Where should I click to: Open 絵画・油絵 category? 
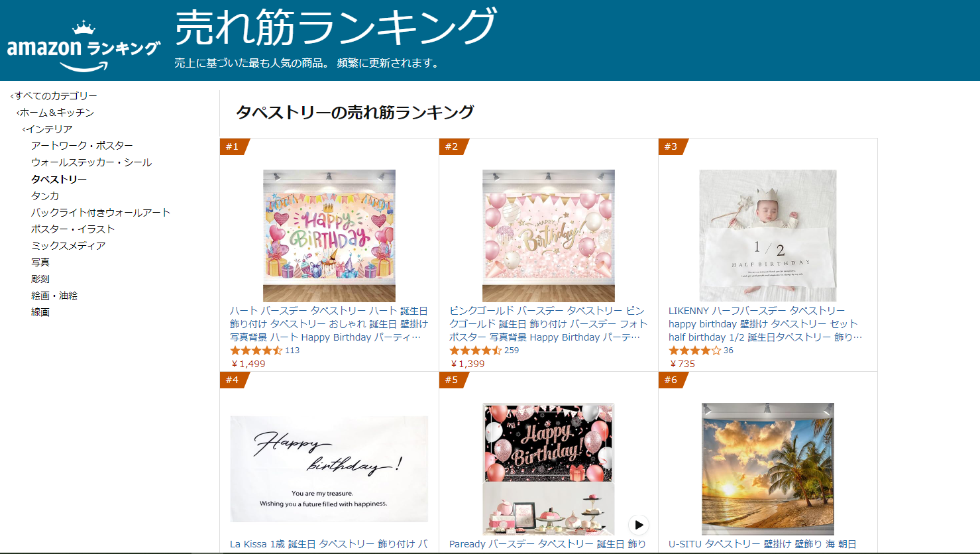coord(54,296)
